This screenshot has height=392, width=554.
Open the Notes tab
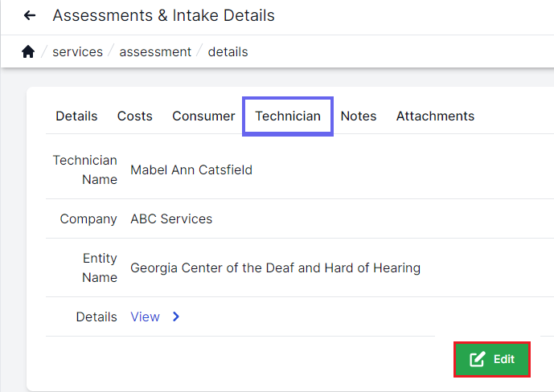click(359, 116)
